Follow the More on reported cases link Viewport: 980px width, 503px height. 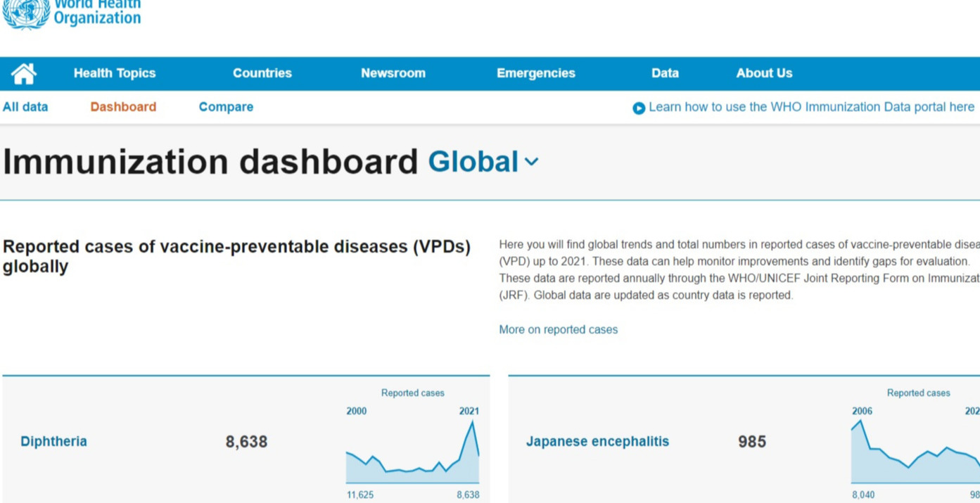[x=558, y=329]
